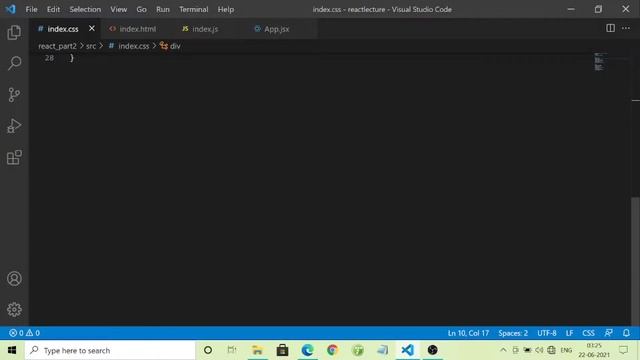This screenshot has height=360, width=640.
Task: Open the View menu
Action: [x=118, y=9]
